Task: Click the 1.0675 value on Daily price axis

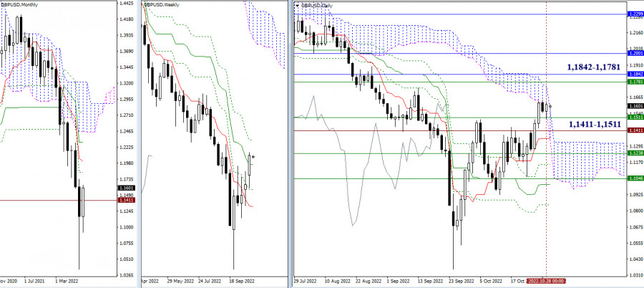Action: [x=636, y=226]
